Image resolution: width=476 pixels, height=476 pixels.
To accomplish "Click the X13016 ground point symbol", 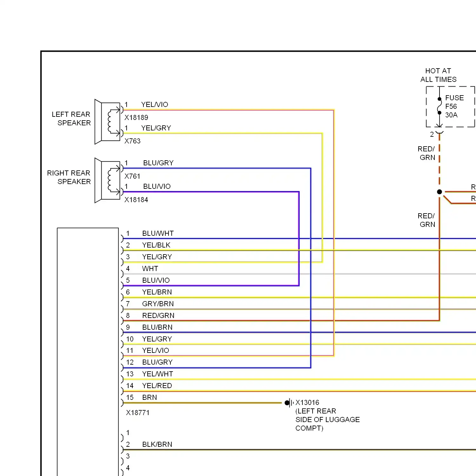I will coord(289,403).
